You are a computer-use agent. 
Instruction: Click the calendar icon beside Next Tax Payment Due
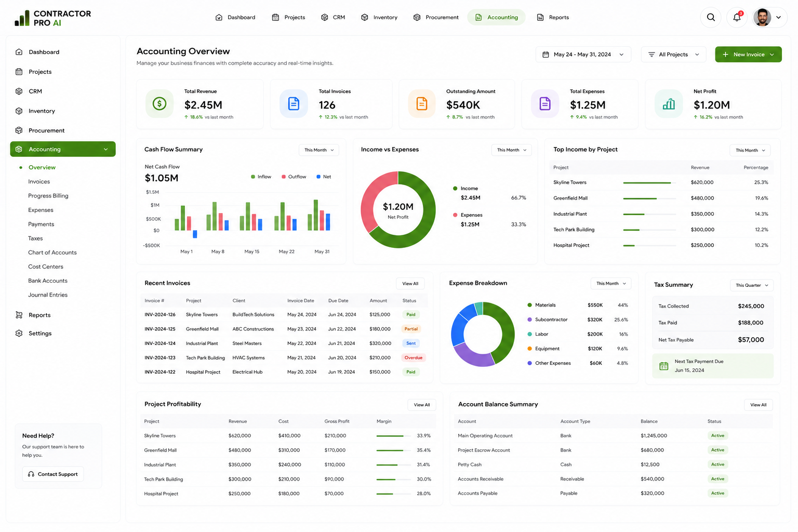click(x=663, y=366)
